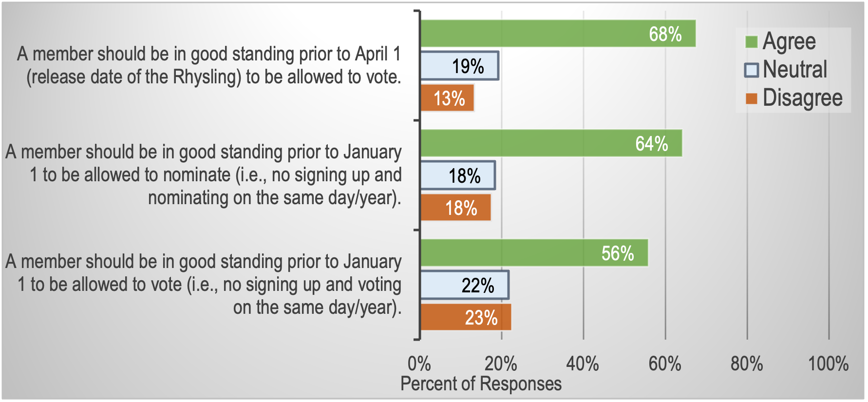
Task: Select the 18% Neutral bar
Action: [457, 175]
